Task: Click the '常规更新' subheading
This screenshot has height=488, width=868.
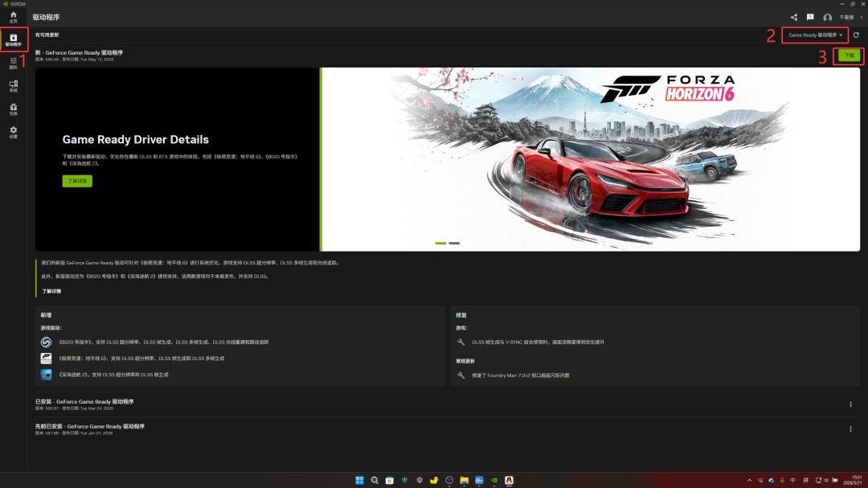Action: [x=465, y=361]
